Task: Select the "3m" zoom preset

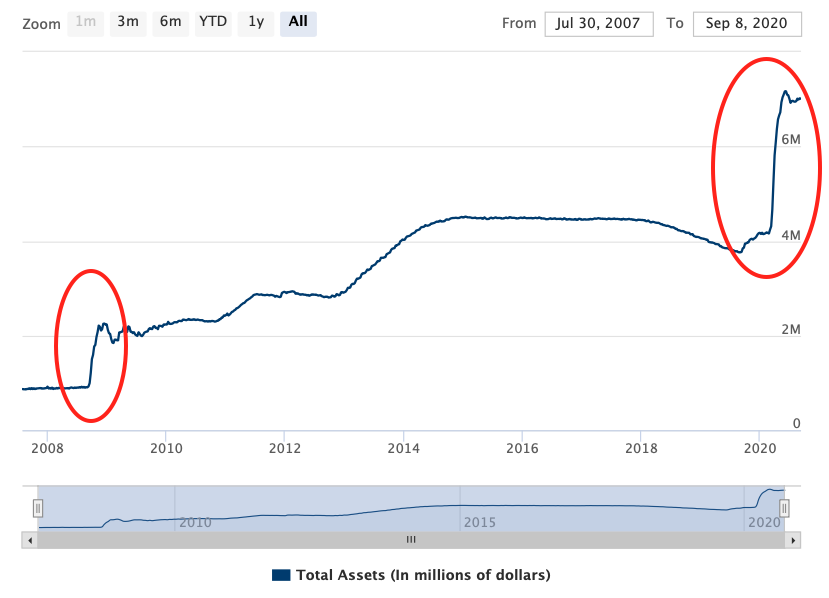Action: click(127, 23)
